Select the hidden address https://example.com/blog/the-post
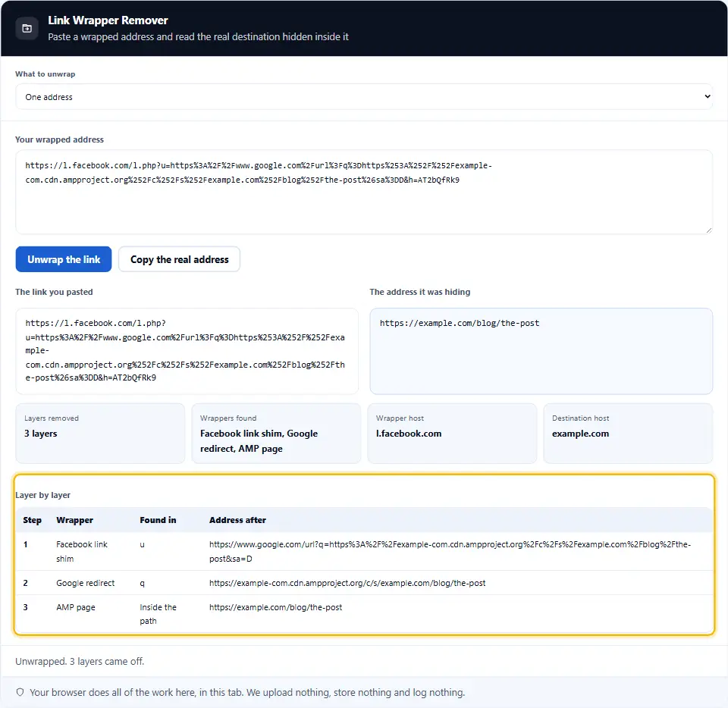The image size is (728, 708). [x=460, y=323]
